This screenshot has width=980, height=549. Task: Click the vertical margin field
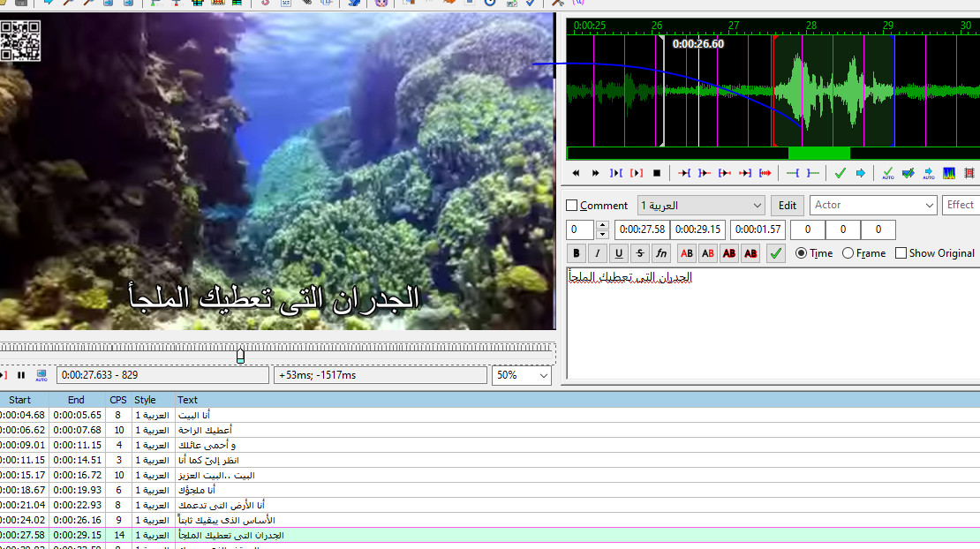click(x=878, y=229)
